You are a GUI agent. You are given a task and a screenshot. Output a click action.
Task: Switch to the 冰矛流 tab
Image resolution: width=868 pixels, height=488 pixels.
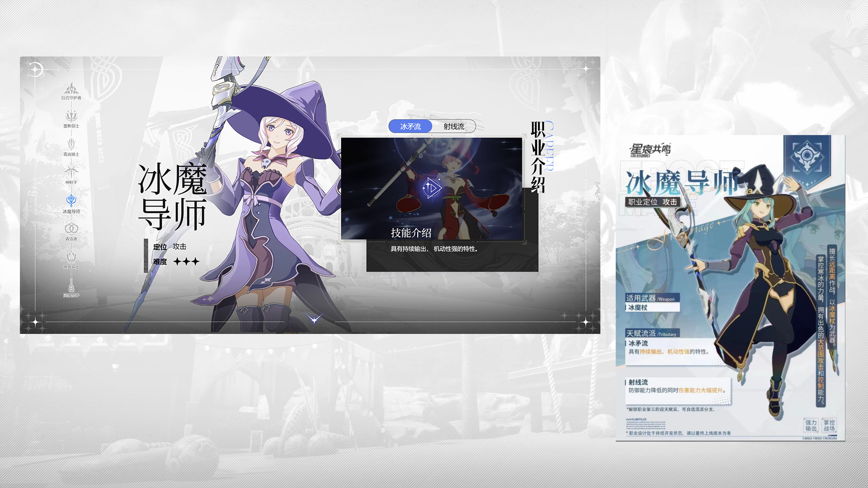point(410,127)
